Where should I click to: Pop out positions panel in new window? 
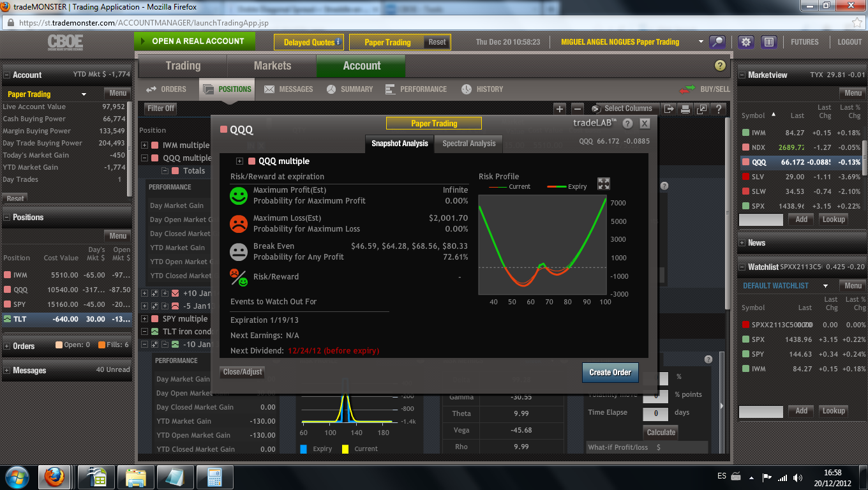coord(702,109)
